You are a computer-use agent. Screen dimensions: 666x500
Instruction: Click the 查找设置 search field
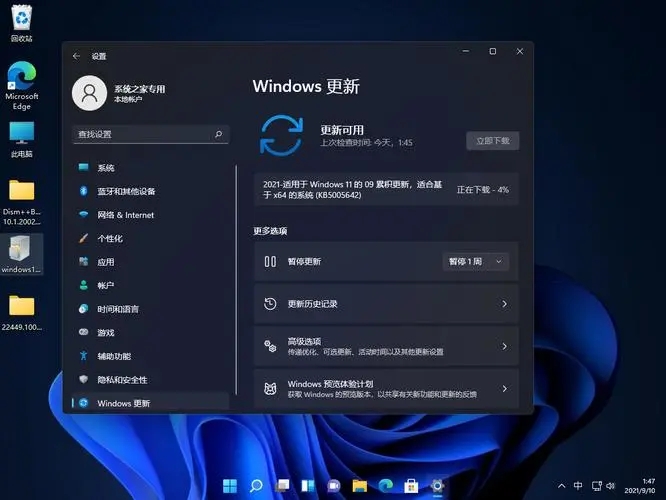coord(151,134)
